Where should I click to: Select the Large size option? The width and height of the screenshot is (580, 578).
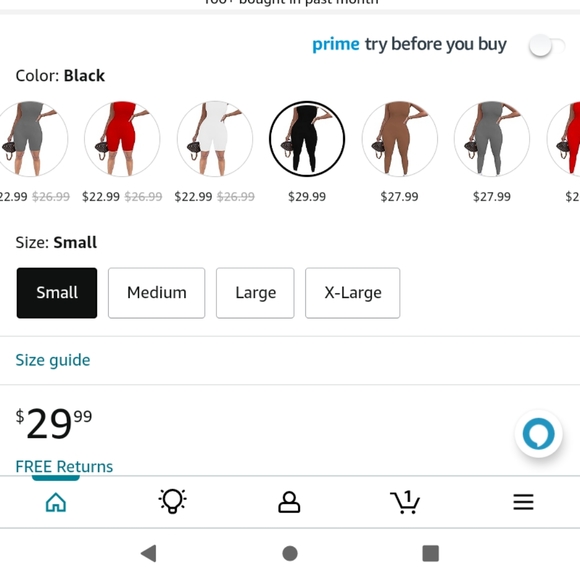[x=255, y=293]
